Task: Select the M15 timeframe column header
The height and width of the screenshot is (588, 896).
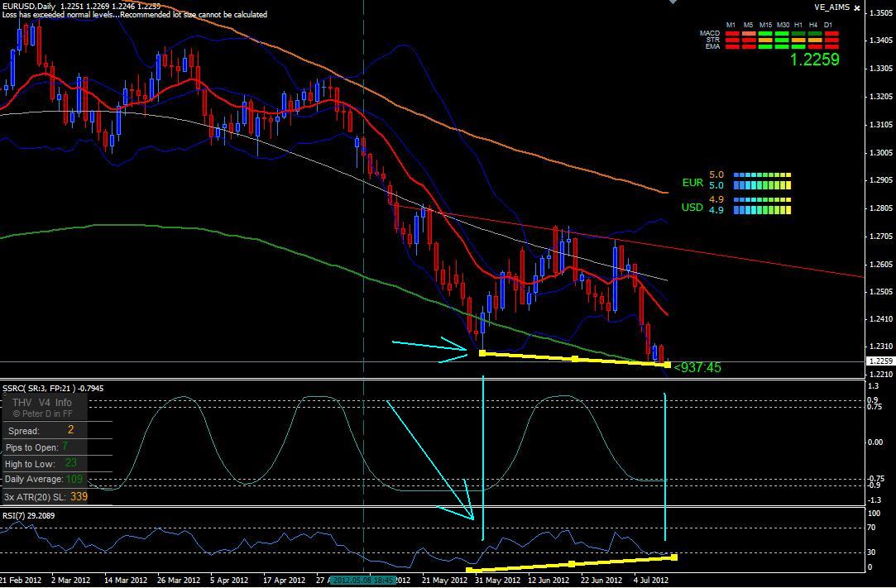Action: [x=764, y=25]
